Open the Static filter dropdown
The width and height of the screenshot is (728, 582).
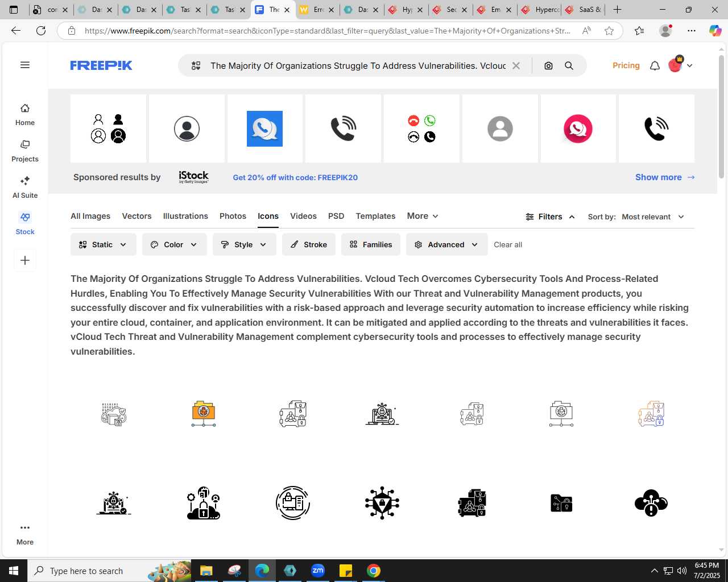coord(104,244)
